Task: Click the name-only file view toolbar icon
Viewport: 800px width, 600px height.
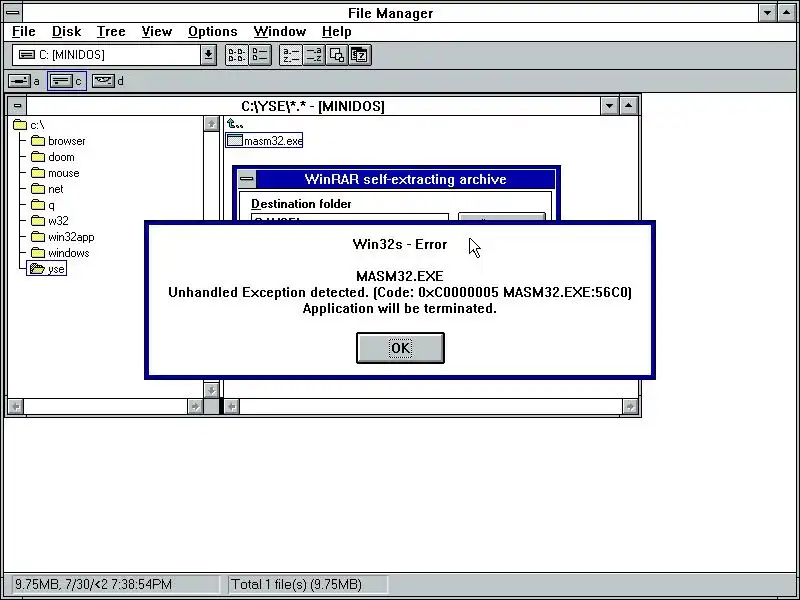Action: 237,55
